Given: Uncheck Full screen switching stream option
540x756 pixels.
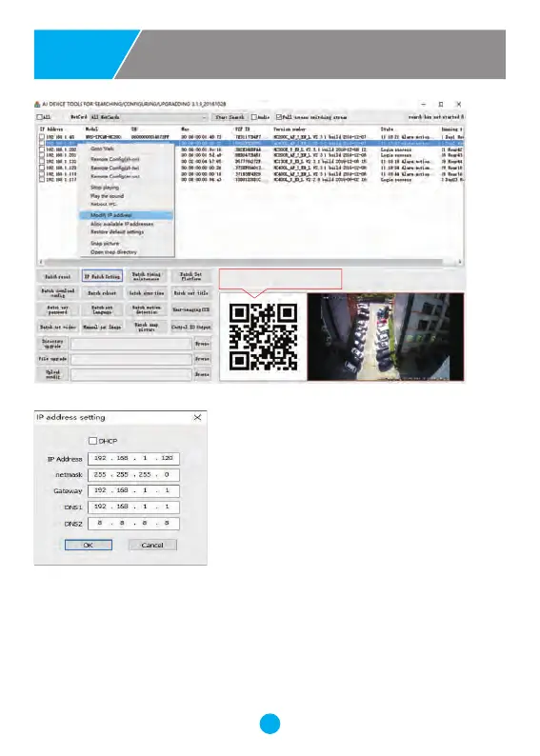Looking at the screenshot, I should (x=279, y=117).
